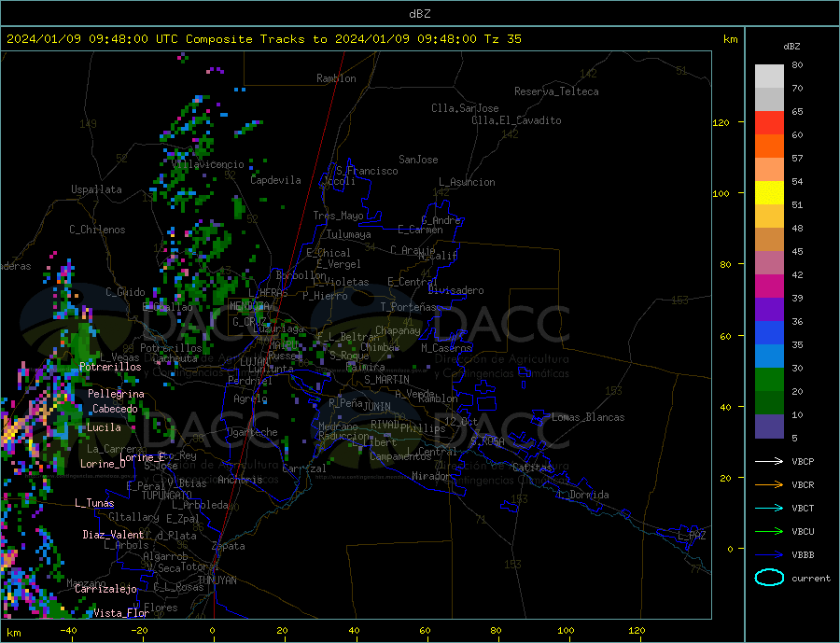Click the cyan VBCT arrow in legend
The height and width of the screenshot is (643, 840).
click(x=771, y=508)
